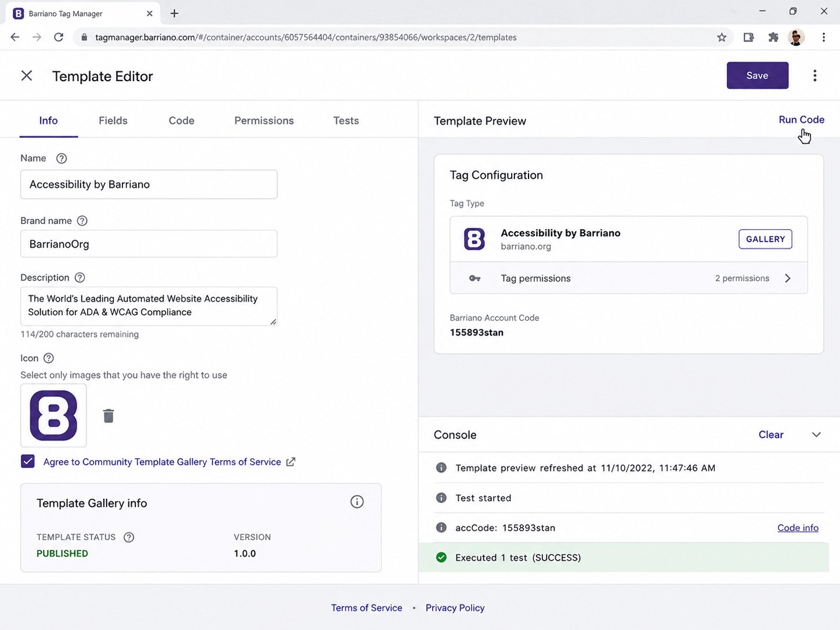Viewport: 840px width, 630px height.
Task: Click the Icon field help icon
Action: point(49,359)
